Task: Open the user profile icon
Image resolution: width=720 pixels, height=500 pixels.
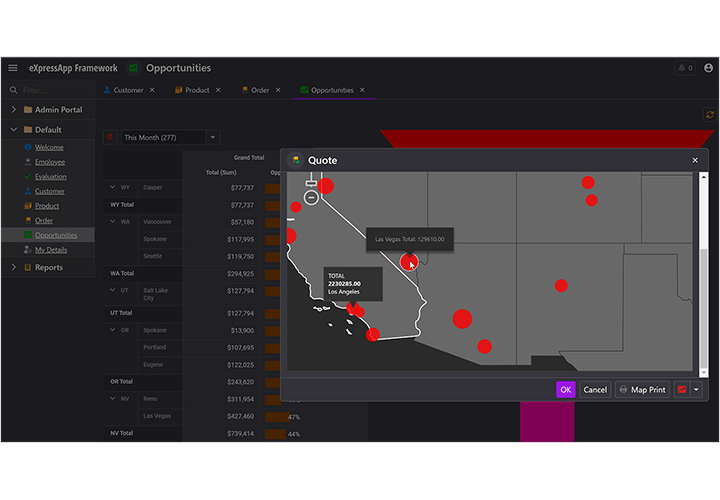Action: pos(709,68)
